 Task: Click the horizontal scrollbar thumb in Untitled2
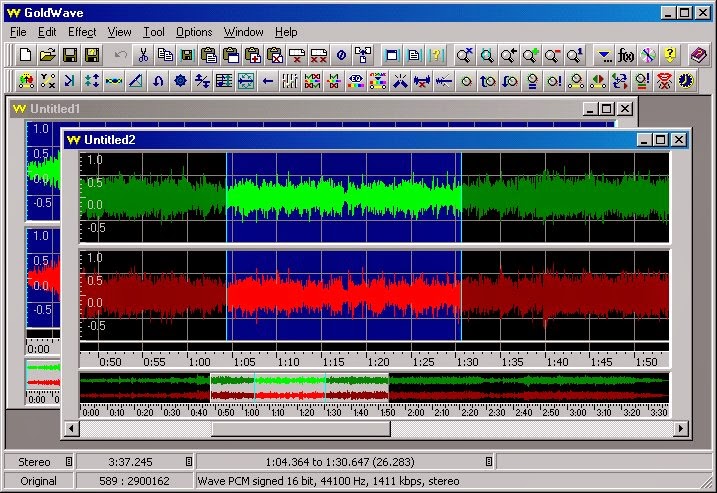[300, 429]
